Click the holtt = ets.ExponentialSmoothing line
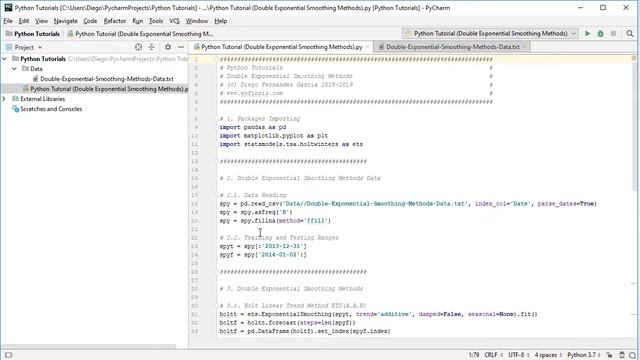 tap(378, 314)
